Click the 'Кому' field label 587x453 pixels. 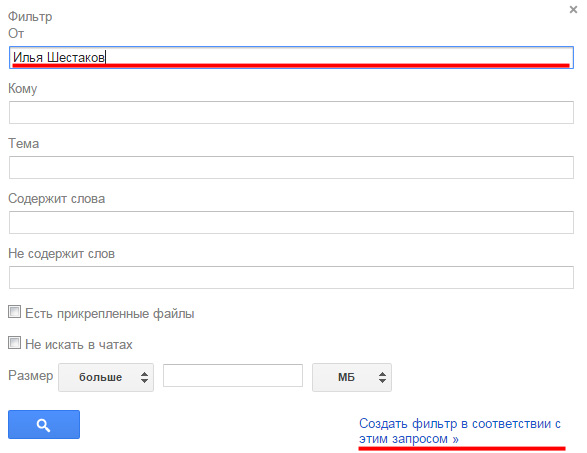pyautogui.click(x=22, y=89)
